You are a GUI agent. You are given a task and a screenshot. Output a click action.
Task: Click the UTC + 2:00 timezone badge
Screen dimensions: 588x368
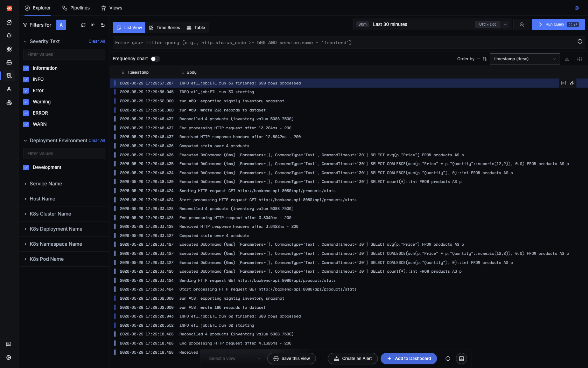coord(488,25)
